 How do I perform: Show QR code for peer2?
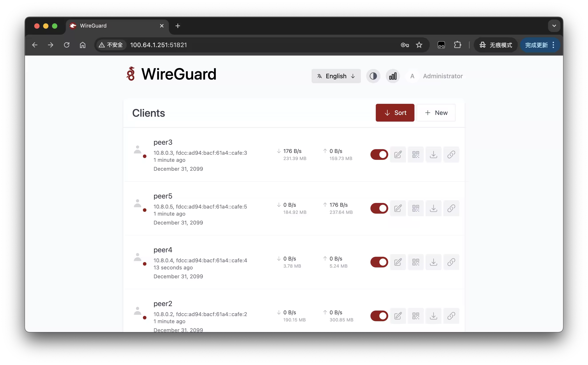tap(416, 316)
